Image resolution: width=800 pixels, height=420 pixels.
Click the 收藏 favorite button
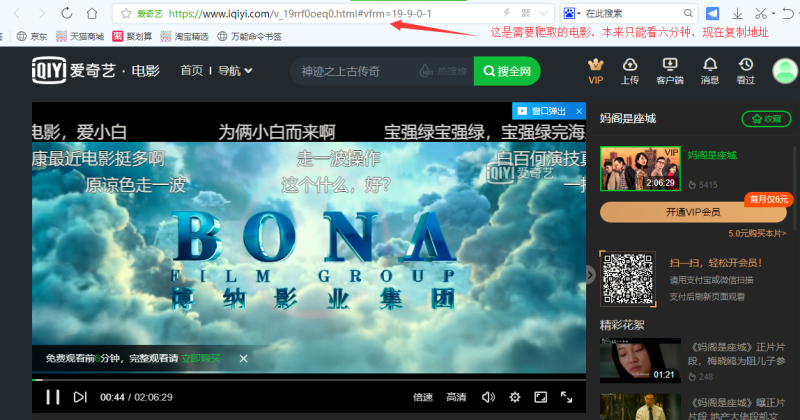click(766, 119)
